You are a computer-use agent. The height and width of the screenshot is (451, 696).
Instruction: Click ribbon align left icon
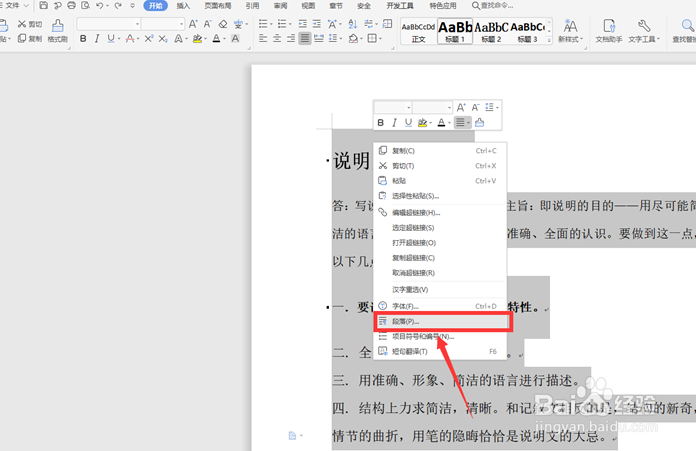click(x=263, y=39)
